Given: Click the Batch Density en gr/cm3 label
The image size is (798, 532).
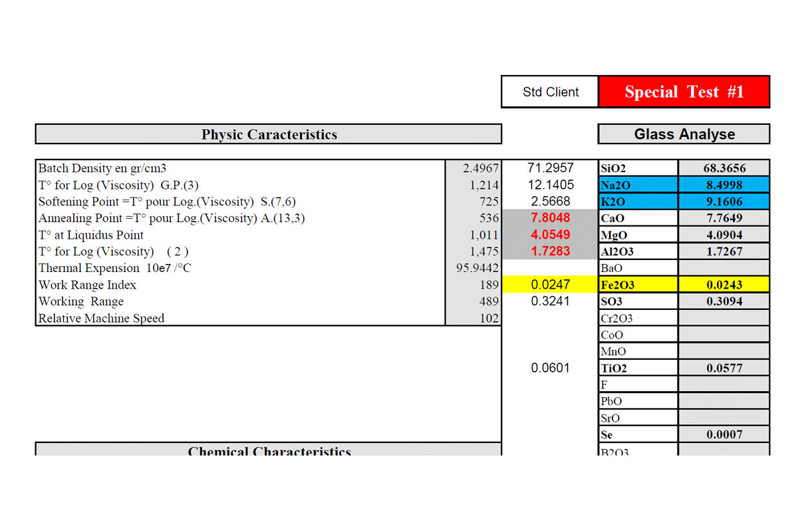Looking at the screenshot, I should (102, 168).
